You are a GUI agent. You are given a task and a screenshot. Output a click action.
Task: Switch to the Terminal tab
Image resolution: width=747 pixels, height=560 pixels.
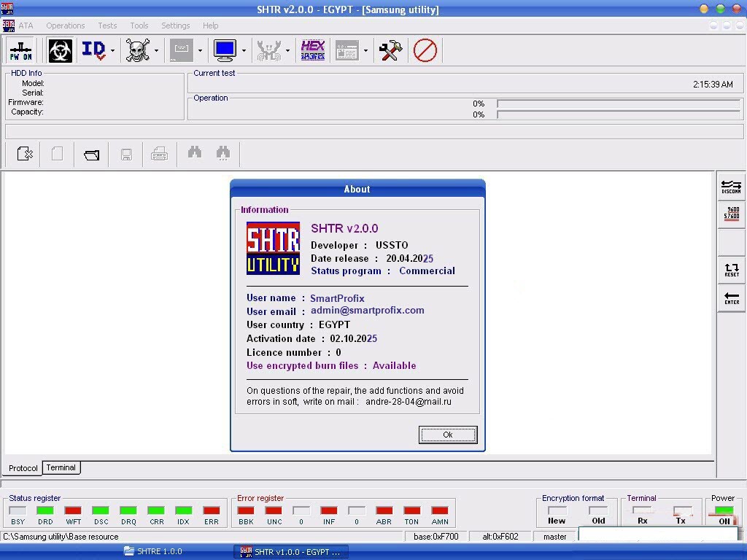coord(61,467)
